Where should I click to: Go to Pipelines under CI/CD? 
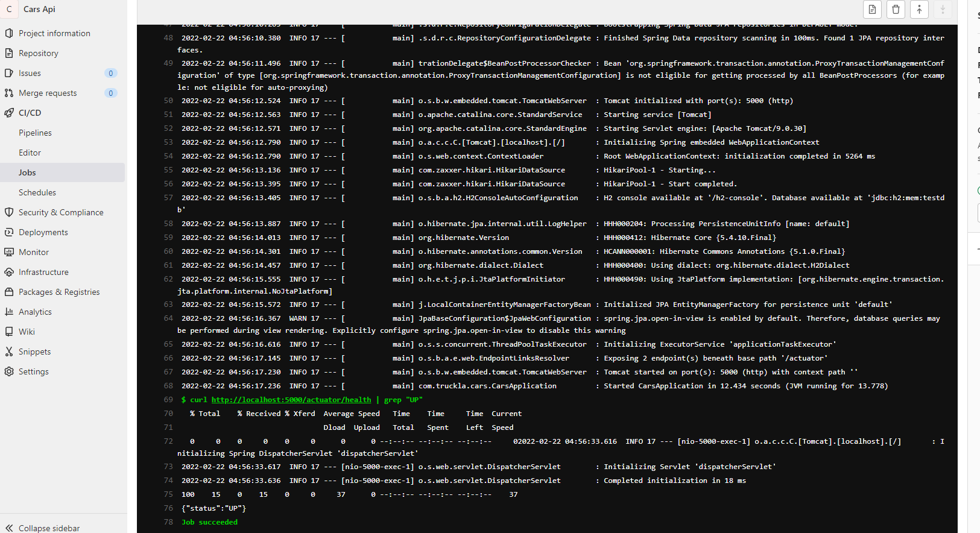(35, 133)
